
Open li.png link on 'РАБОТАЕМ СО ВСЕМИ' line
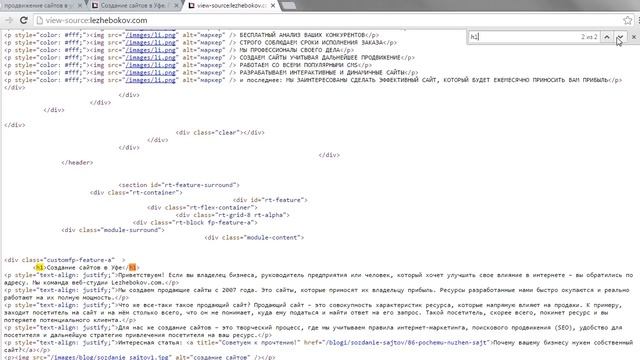151,65
